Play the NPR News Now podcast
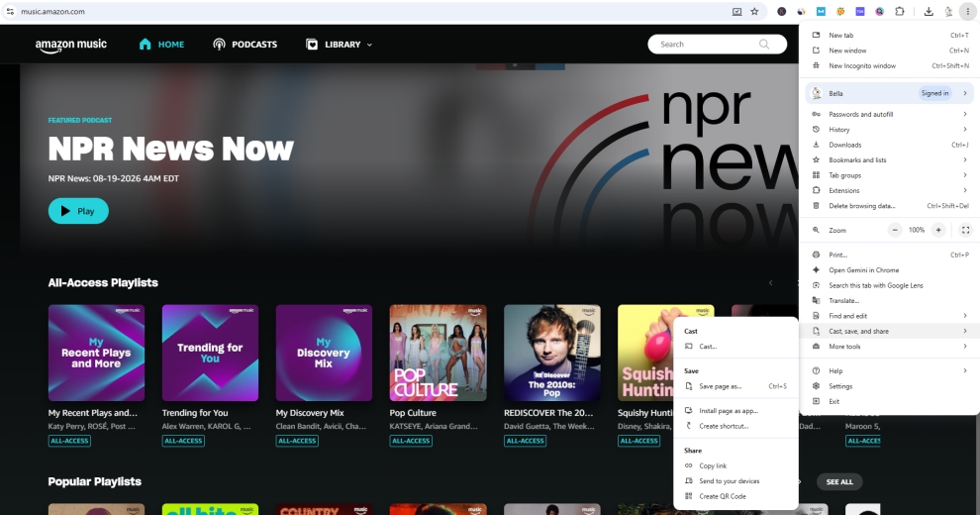 [x=78, y=211]
